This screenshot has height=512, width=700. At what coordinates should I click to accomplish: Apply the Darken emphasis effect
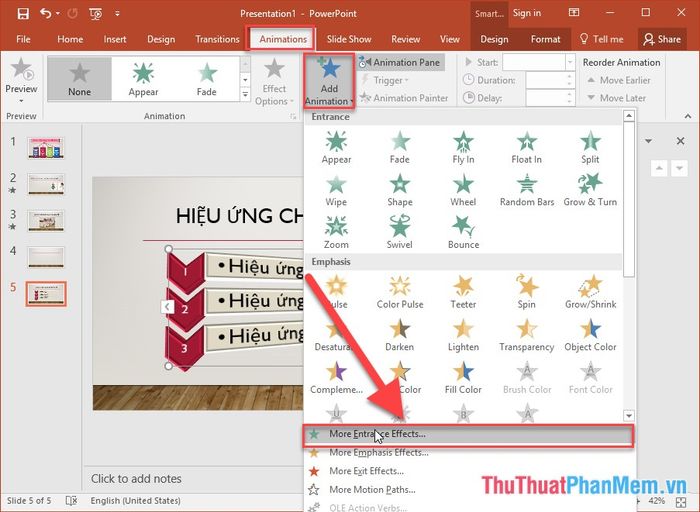pos(400,335)
